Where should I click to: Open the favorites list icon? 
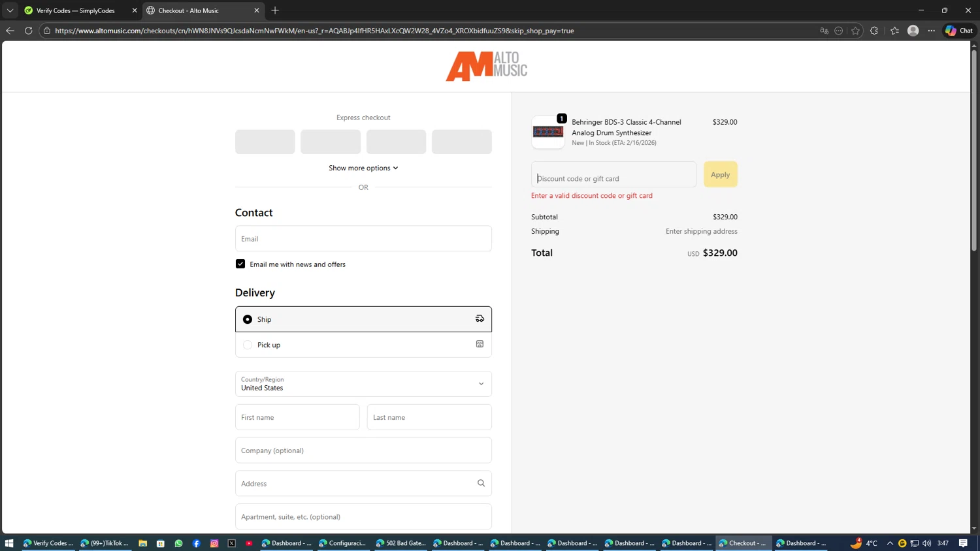point(894,31)
